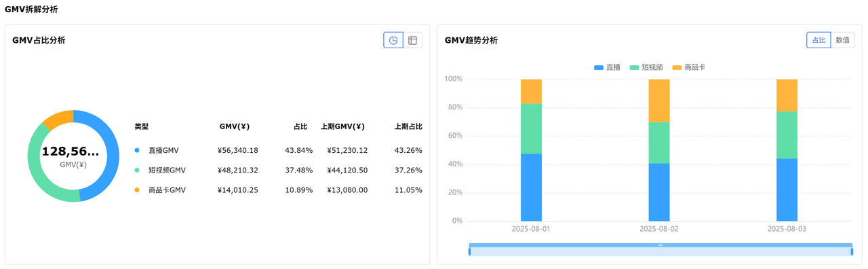The image size is (868, 269).
Task: Click percentage 37.48%
Action: click(299, 170)
